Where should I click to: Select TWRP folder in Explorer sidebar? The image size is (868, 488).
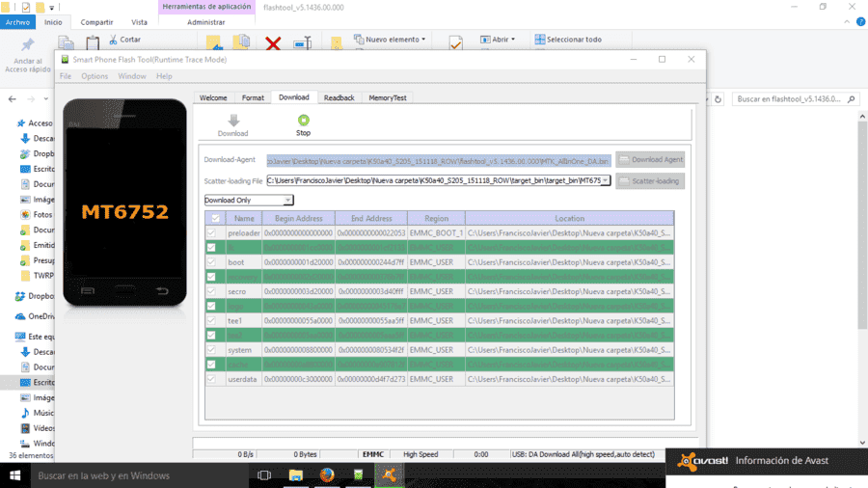tap(38, 276)
